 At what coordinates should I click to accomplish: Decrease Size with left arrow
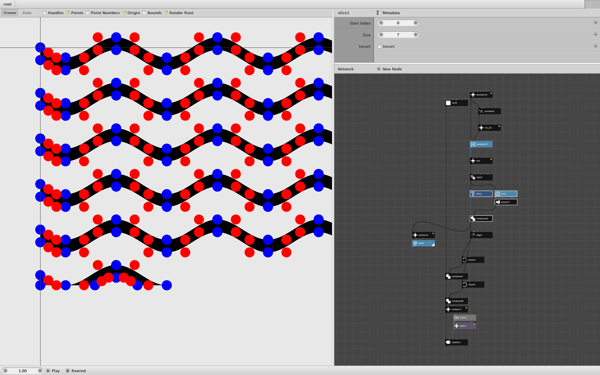tap(381, 35)
